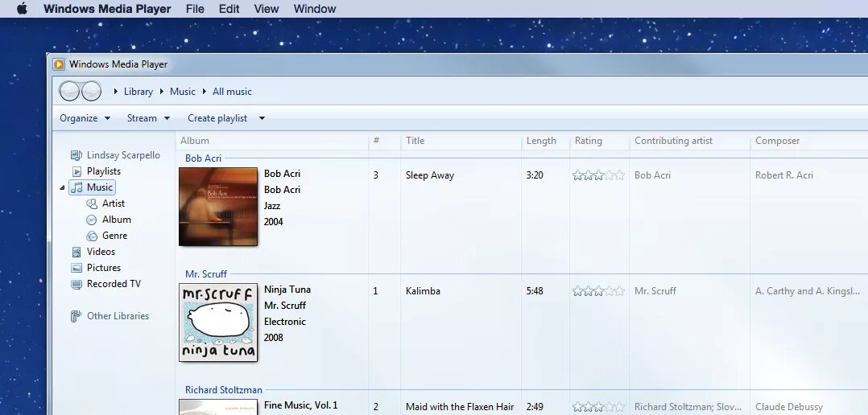
Task: Select the Maid with the Flaxen Hair track
Action: tap(460, 407)
